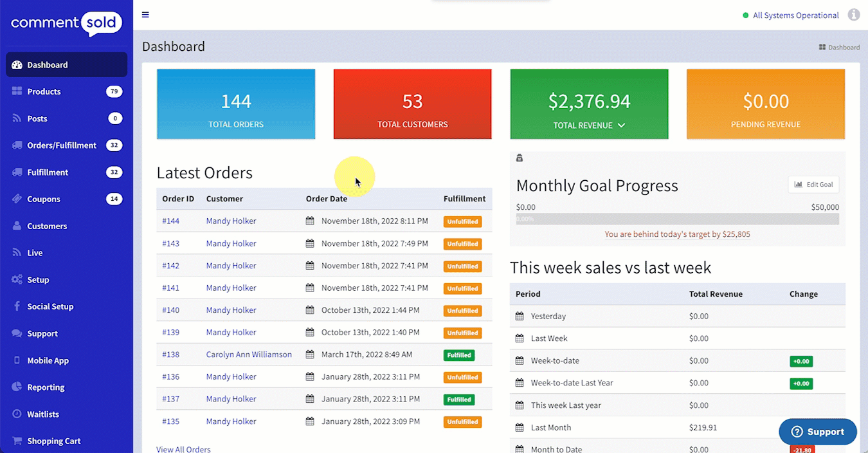This screenshot has width=868, height=453.
Task: Expand the Total Revenue dropdown chevron
Action: click(x=621, y=125)
